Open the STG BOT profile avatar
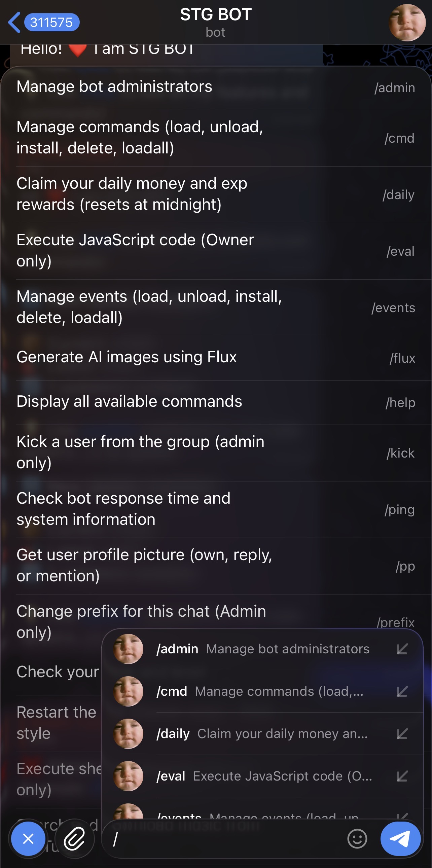432x868 pixels. coord(407,23)
